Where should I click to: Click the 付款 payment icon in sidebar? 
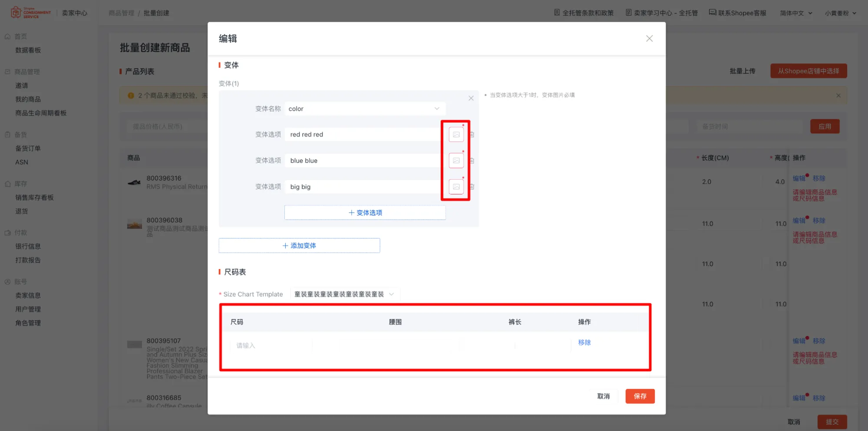click(7, 232)
